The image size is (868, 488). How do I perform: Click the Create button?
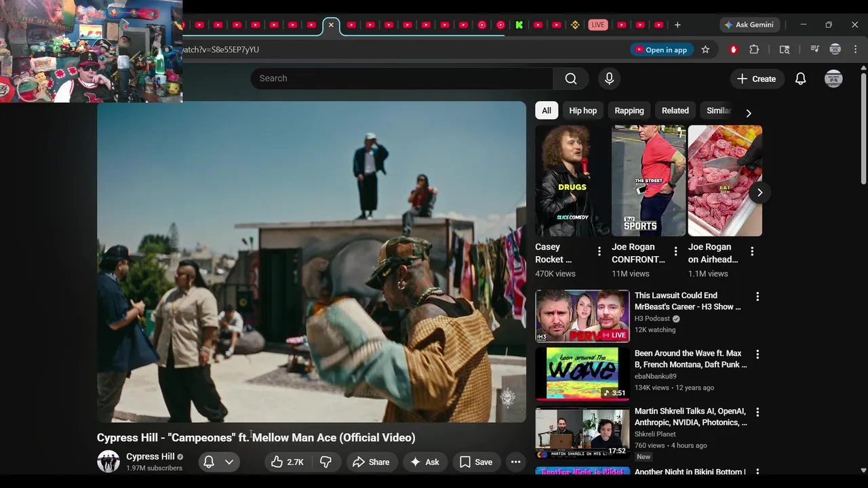click(757, 79)
